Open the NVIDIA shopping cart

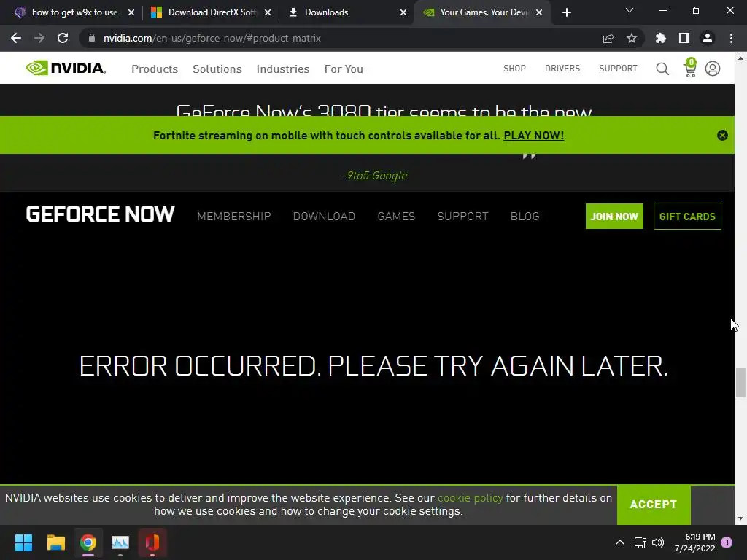pyautogui.click(x=690, y=68)
